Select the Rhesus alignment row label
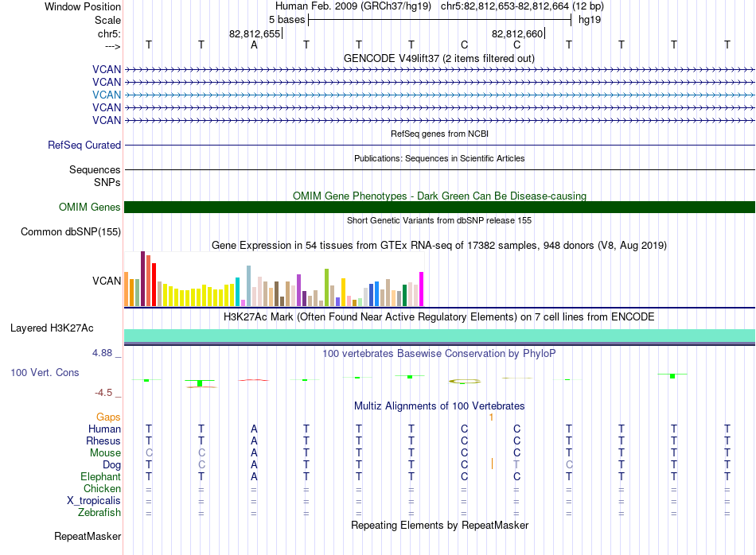This screenshot has height=555, width=756. coord(103,441)
